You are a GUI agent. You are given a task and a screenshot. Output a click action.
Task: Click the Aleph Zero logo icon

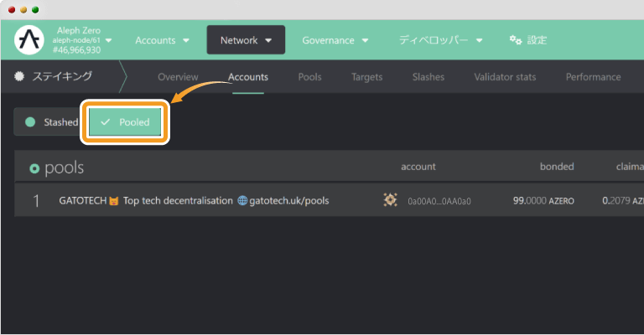pyautogui.click(x=29, y=39)
